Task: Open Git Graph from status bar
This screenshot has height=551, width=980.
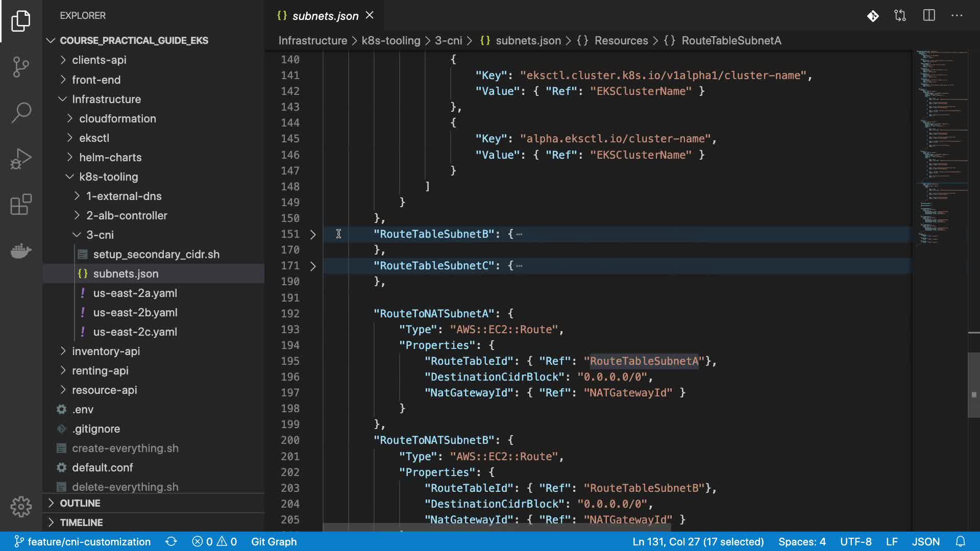Action: 274,541
